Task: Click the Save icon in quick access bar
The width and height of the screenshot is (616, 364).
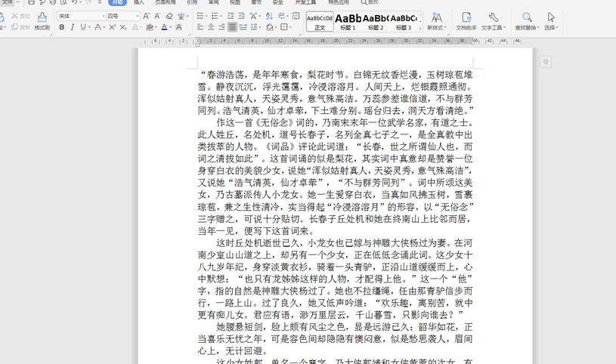Action: coord(31,2)
